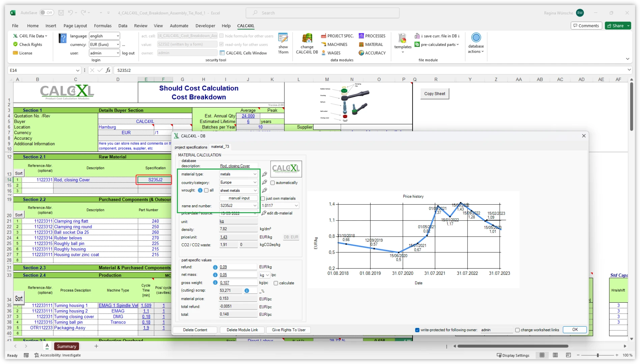The image size is (640, 364).
Task: Open the MACHINES data module
Action: tap(334, 44)
